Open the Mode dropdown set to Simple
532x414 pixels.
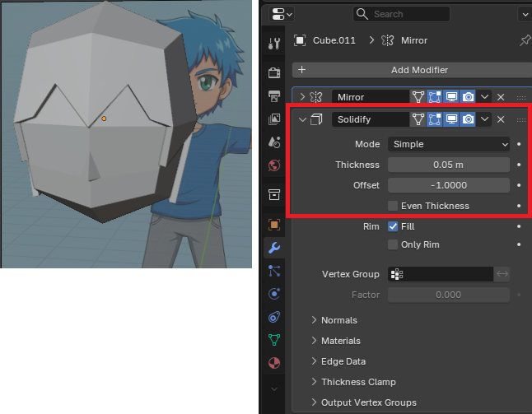(449, 144)
